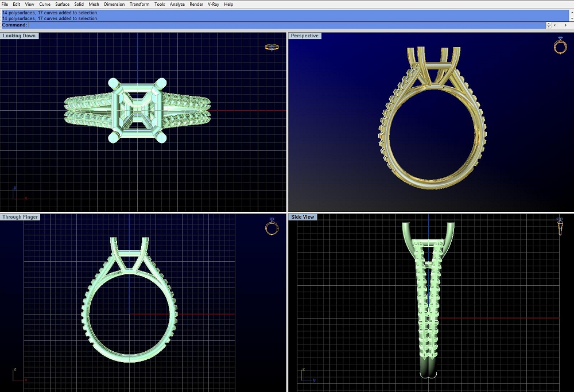This screenshot has height=392, width=574.
Task: Open the Help menu
Action: coord(228,5)
